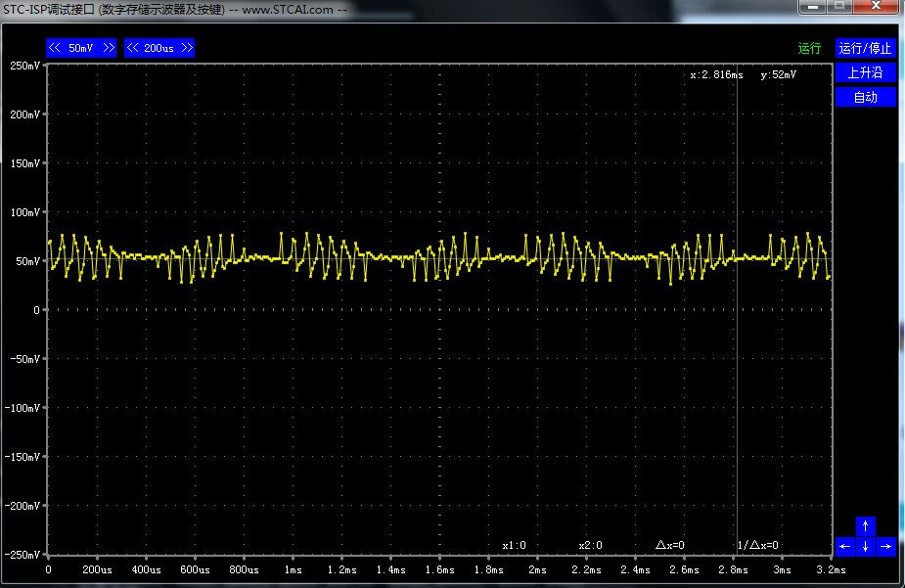Toggle the 上升沿 rising edge trigger button

[x=865, y=72]
